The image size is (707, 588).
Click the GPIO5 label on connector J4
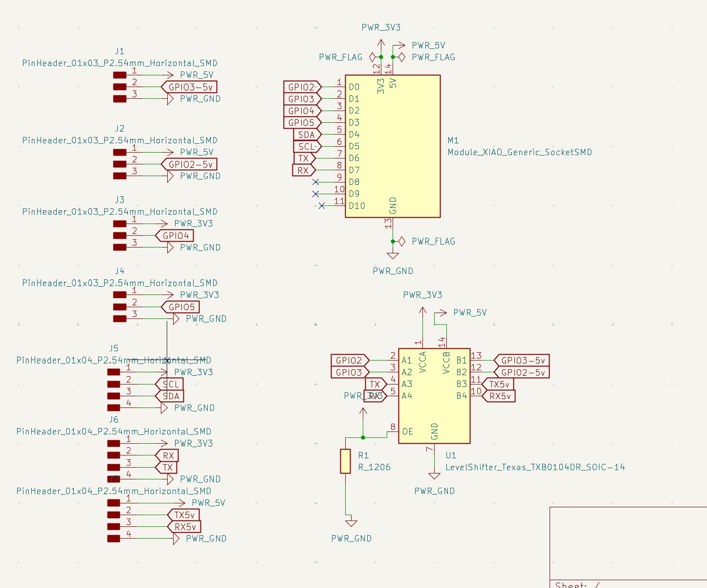pos(180,307)
